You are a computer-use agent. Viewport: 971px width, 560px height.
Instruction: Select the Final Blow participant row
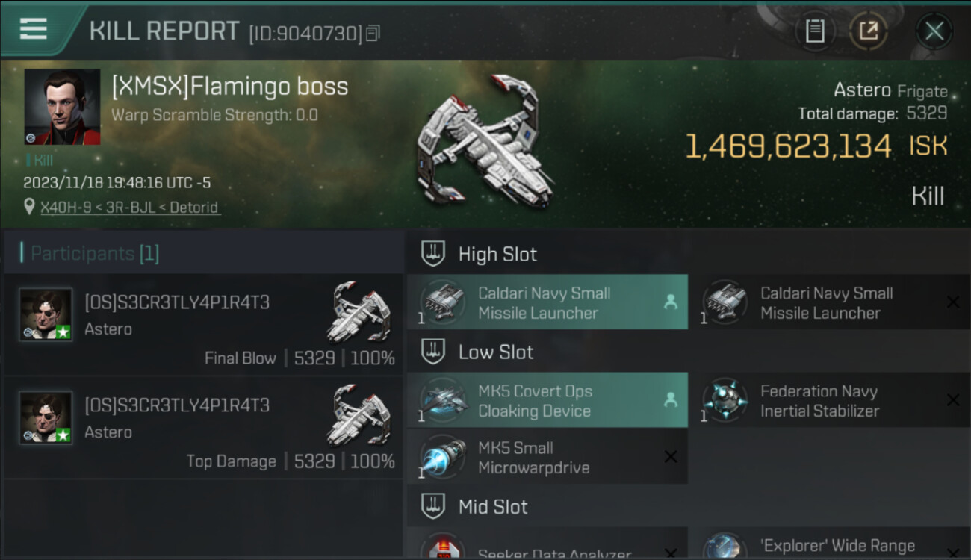click(x=203, y=326)
